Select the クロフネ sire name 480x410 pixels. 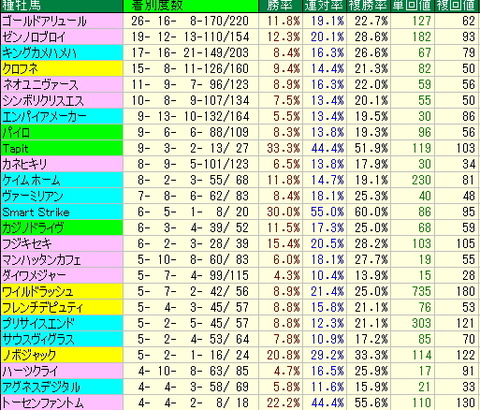20,69
